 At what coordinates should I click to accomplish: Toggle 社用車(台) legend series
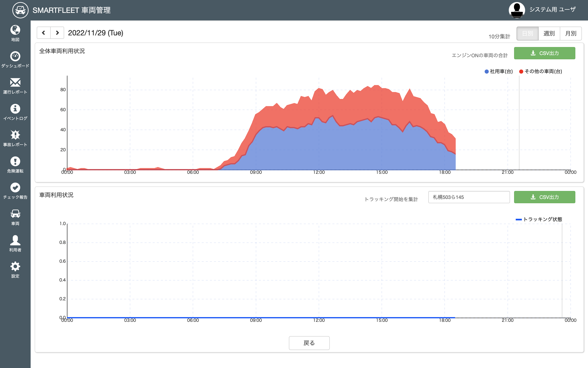coord(499,71)
